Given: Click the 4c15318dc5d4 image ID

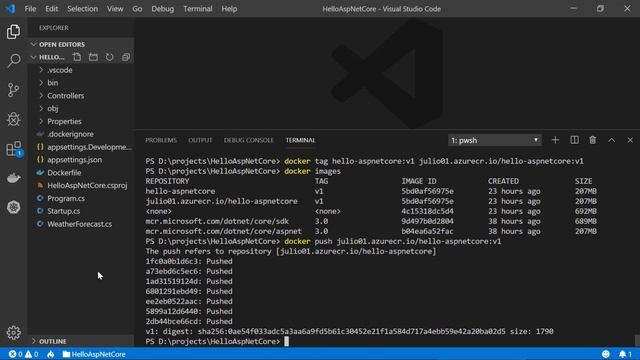Looking at the screenshot, I should pos(427,211).
